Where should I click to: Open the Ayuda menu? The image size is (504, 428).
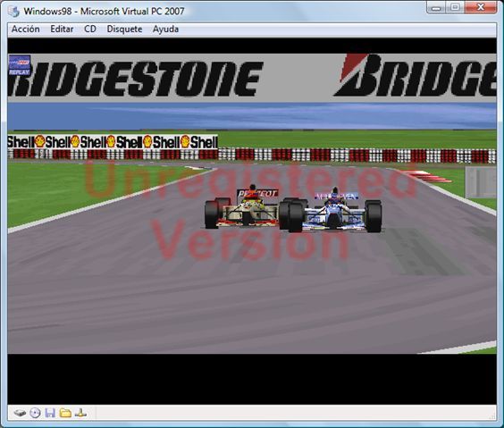pyautogui.click(x=165, y=29)
